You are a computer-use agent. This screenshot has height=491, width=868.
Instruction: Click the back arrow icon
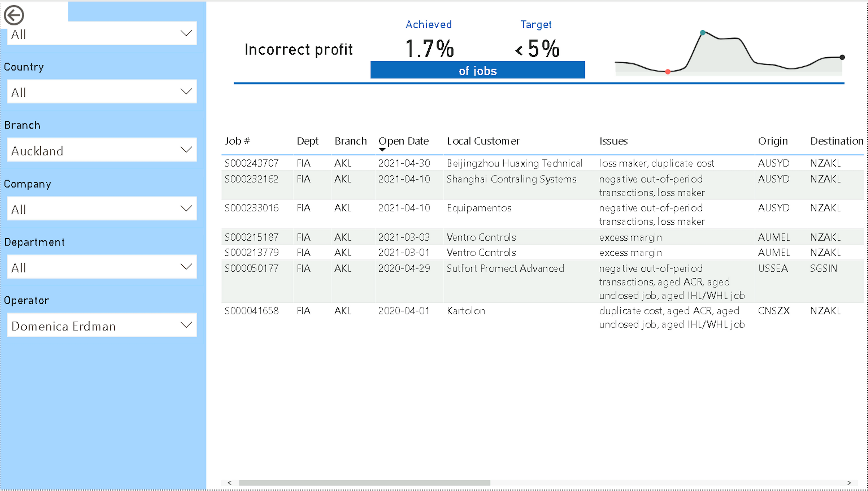coord(14,15)
